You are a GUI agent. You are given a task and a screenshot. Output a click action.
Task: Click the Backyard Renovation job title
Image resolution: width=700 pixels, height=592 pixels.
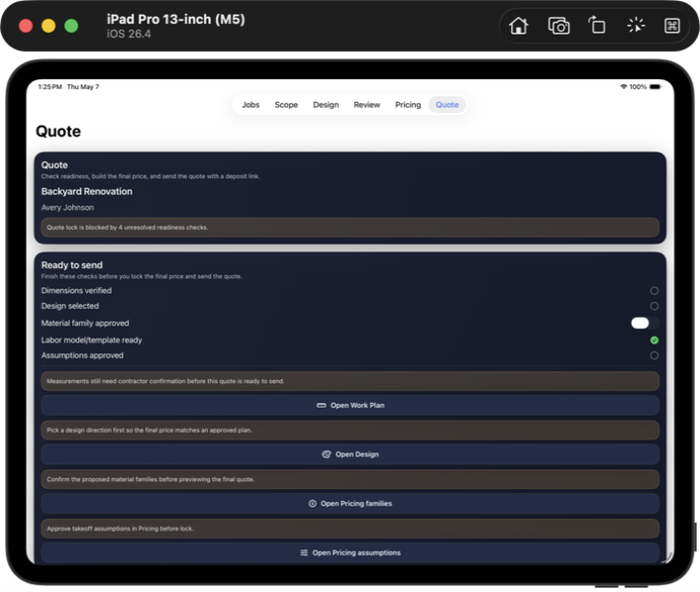click(86, 191)
